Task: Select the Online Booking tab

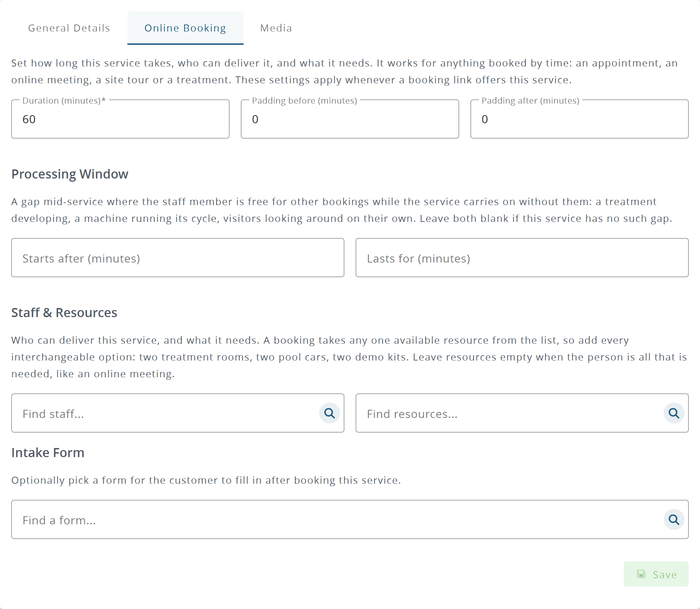Action: pos(185,28)
